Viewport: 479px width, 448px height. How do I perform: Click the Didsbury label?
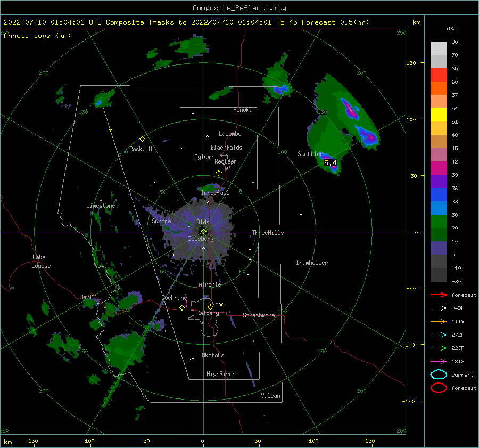(201, 239)
